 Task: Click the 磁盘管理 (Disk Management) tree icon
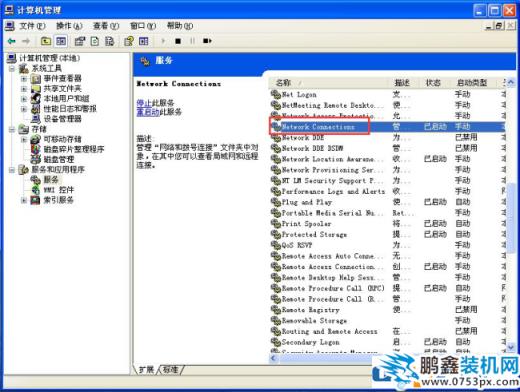click(36, 159)
